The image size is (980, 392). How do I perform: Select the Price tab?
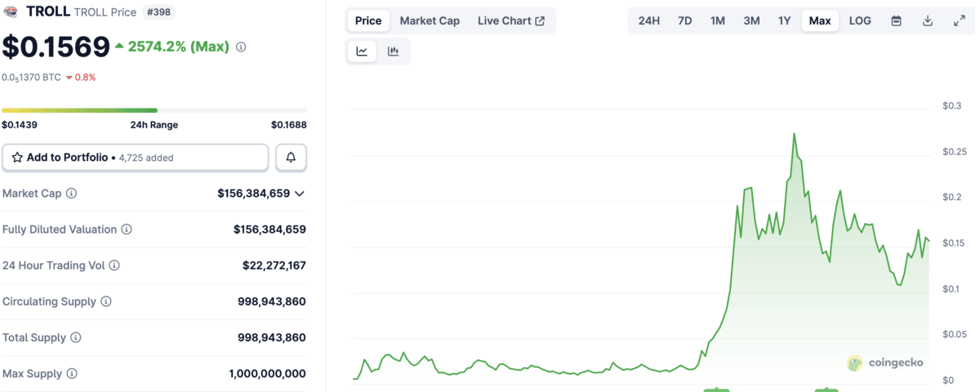pos(368,21)
